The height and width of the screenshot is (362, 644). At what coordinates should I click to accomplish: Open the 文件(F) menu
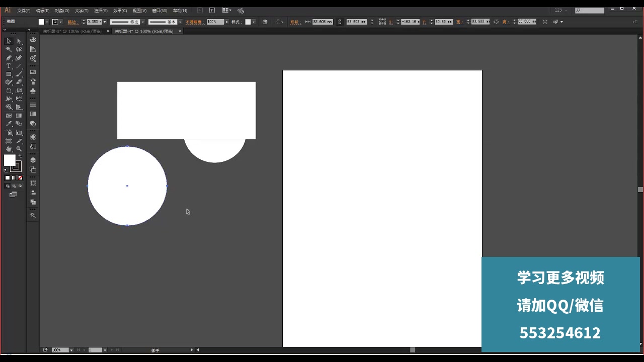24,11
